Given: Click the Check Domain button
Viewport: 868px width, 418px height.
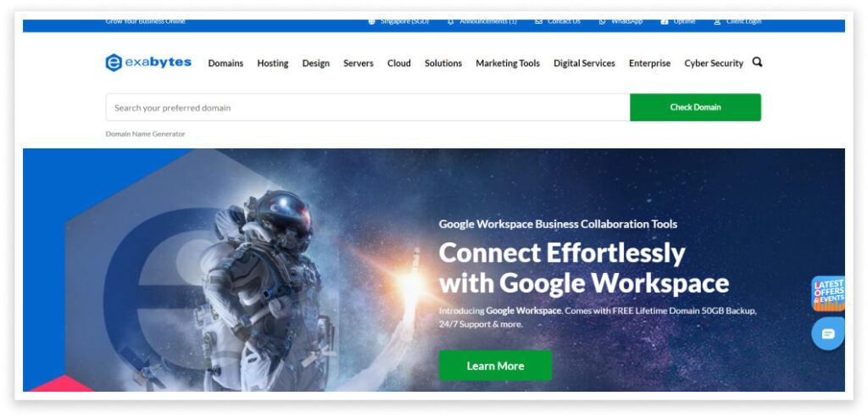Looking at the screenshot, I should tap(695, 108).
